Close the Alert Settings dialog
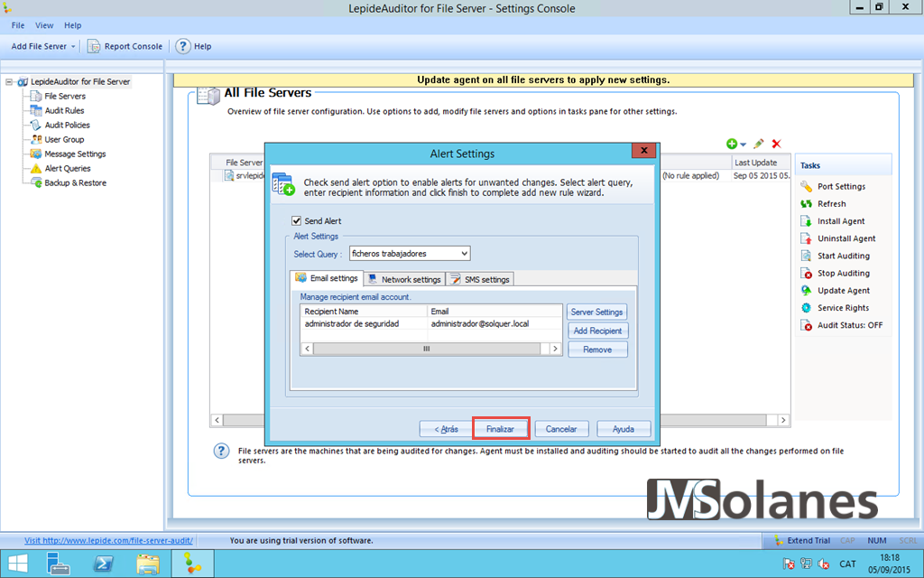The width and height of the screenshot is (924, 578). click(644, 151)
